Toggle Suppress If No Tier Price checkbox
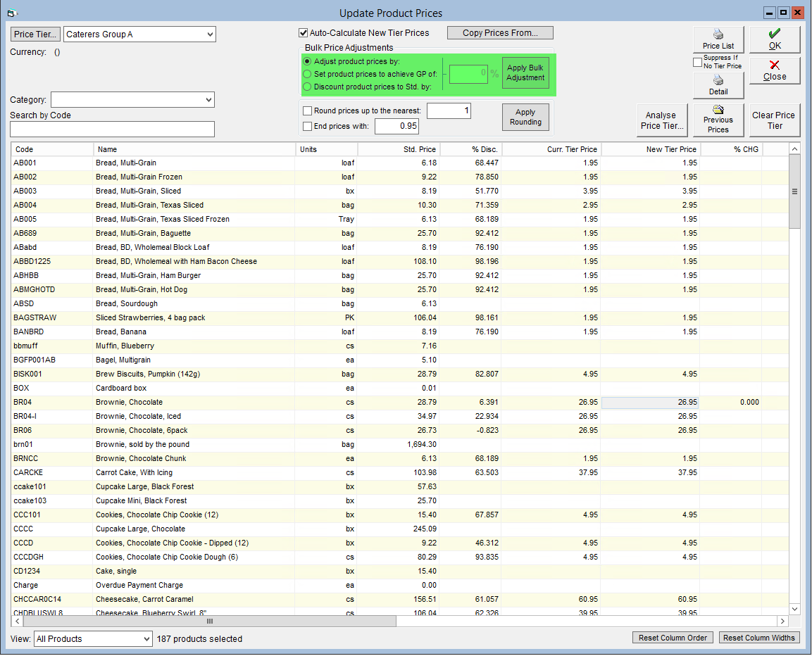Screen dimensions: 812x656 point(697,62)
